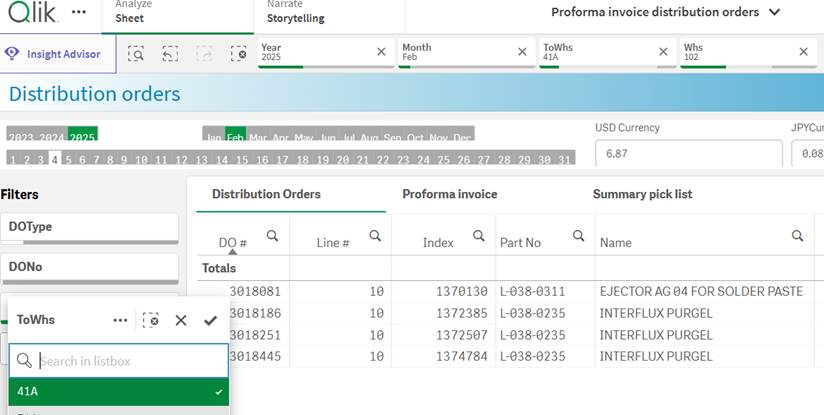Remove the ToWhs 41A selection
This screenshot has width=824, height=415.
[x=663, y=51]
